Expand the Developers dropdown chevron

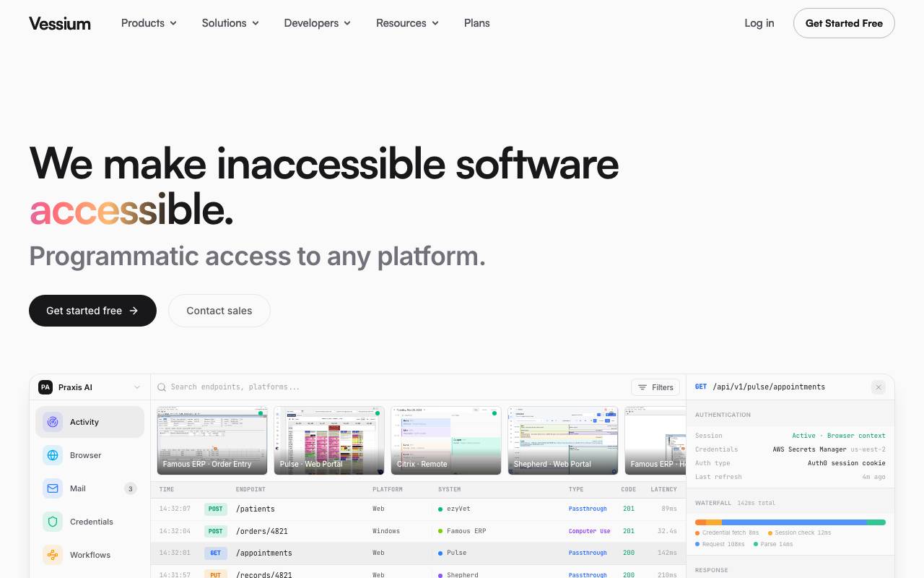(x=347, y=23)
